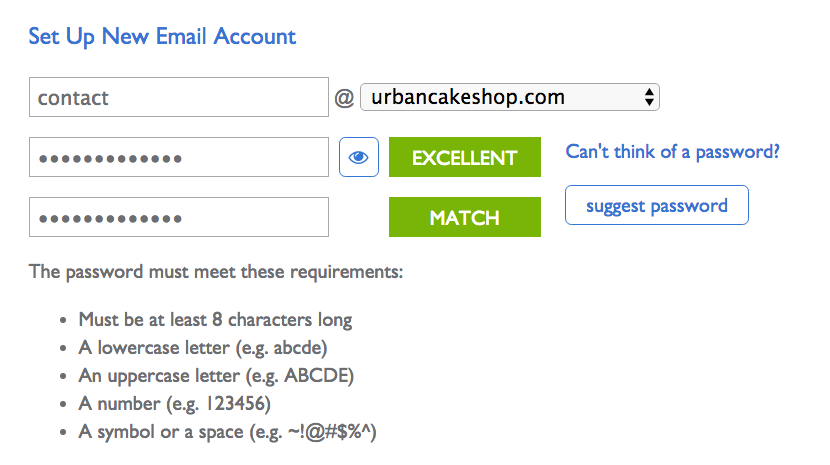
Task: Open the "Can't think of a password?" link
Action: [672, 152]
